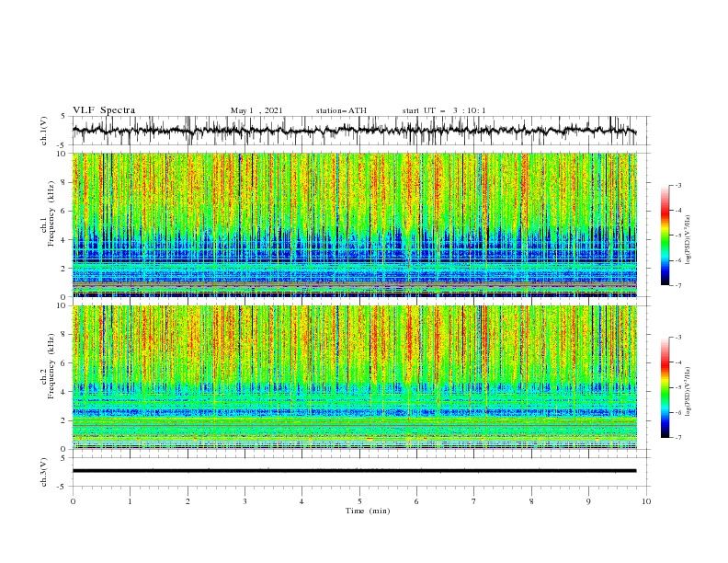
Task: Click the "-3" tick on ch.1 colorbar
Action: [x=677, y=185]
